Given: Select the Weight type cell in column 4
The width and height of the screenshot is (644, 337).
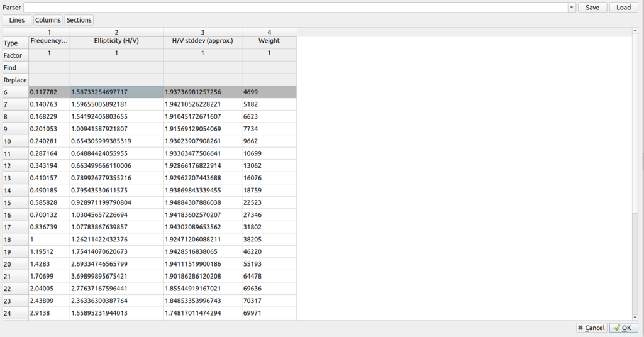Looking at the screenshot, I should pos(269,41).
